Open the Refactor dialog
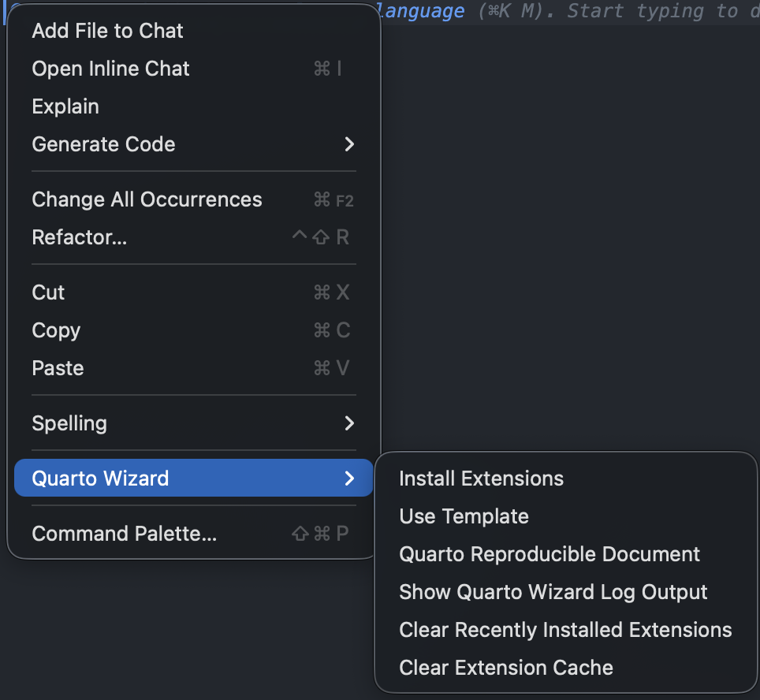Screen dimensions: 760x700 coord(79,237)
